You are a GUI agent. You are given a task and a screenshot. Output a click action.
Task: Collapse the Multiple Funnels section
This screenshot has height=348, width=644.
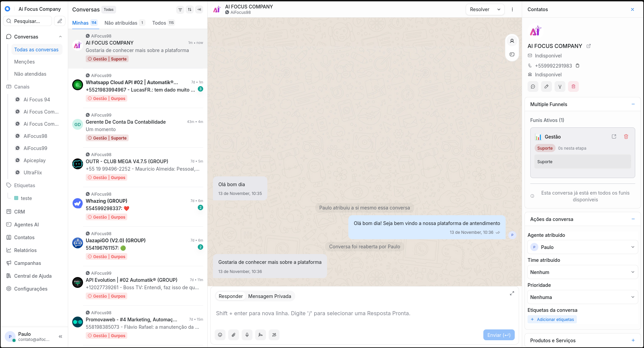pyautogui.click(x=633, y=104)
